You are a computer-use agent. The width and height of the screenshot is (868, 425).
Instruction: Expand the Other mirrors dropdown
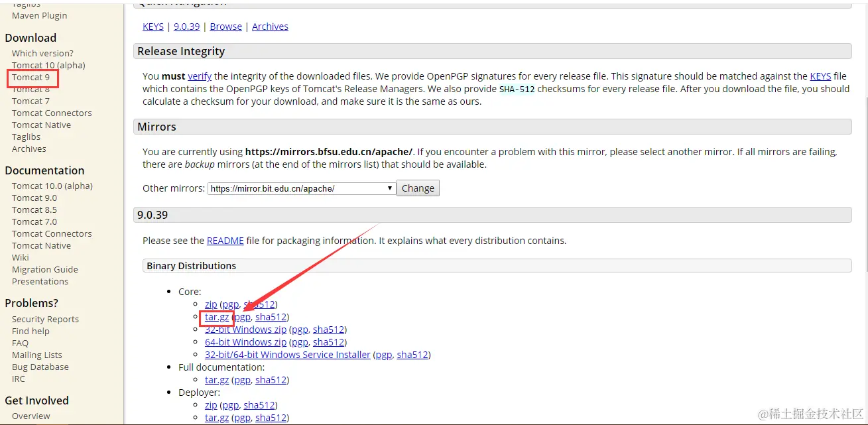[302, 188]
